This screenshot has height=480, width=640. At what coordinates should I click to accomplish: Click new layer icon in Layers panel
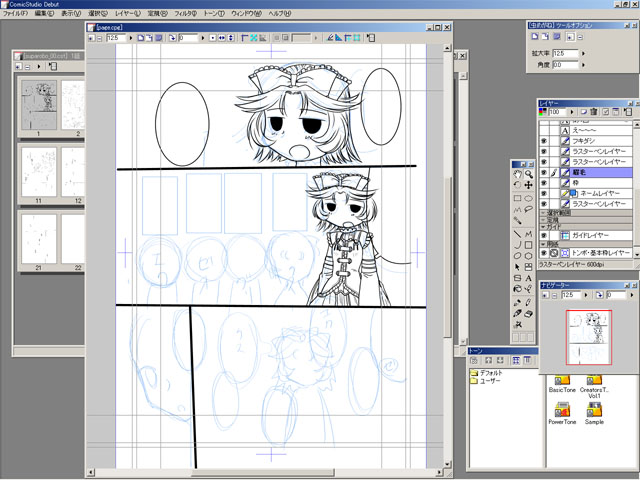[584, 112]
